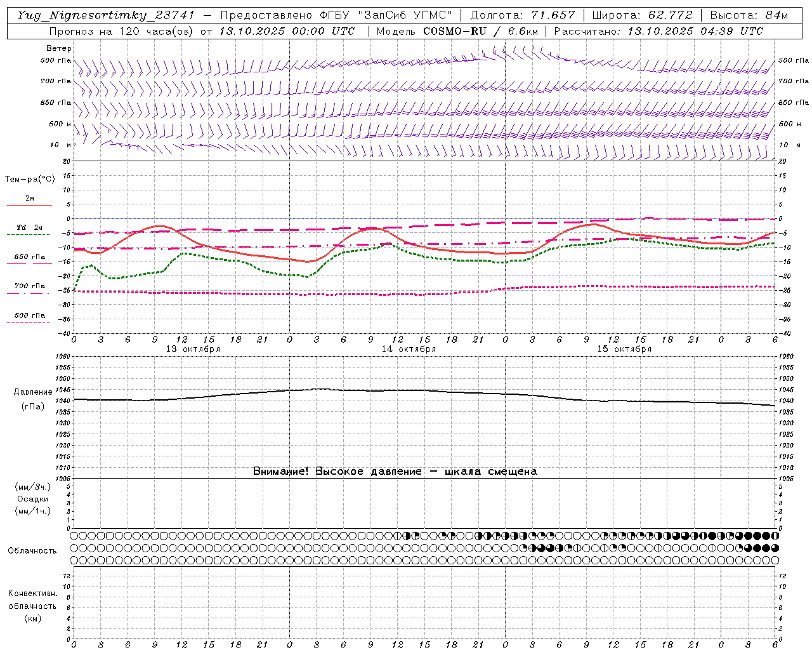
Task: Click the 10 м wind level label on left
Action: [60, 145]
